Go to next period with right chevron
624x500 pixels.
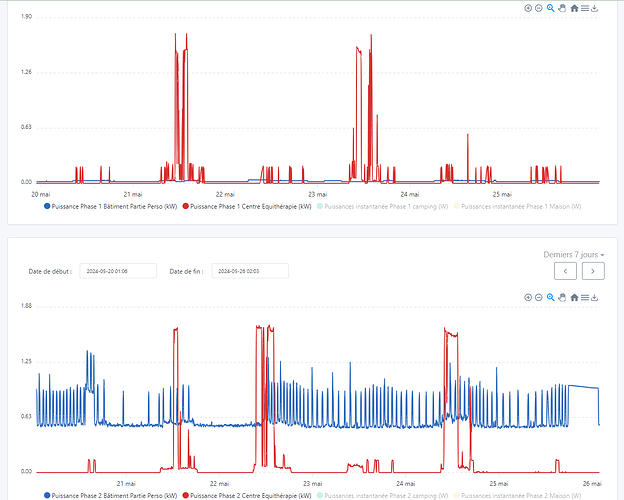pyautogui.click(x=593, y=271)
